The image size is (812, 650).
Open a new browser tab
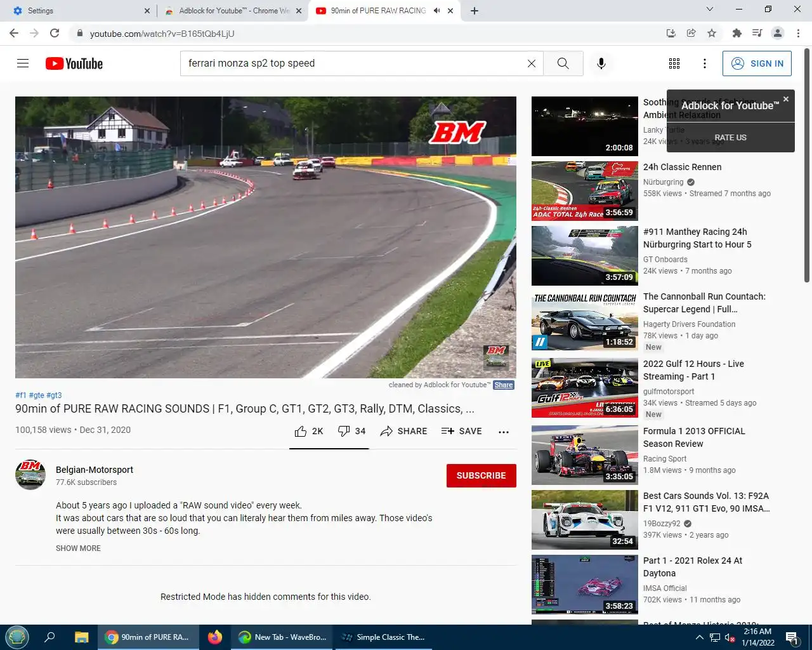[475, 11]
